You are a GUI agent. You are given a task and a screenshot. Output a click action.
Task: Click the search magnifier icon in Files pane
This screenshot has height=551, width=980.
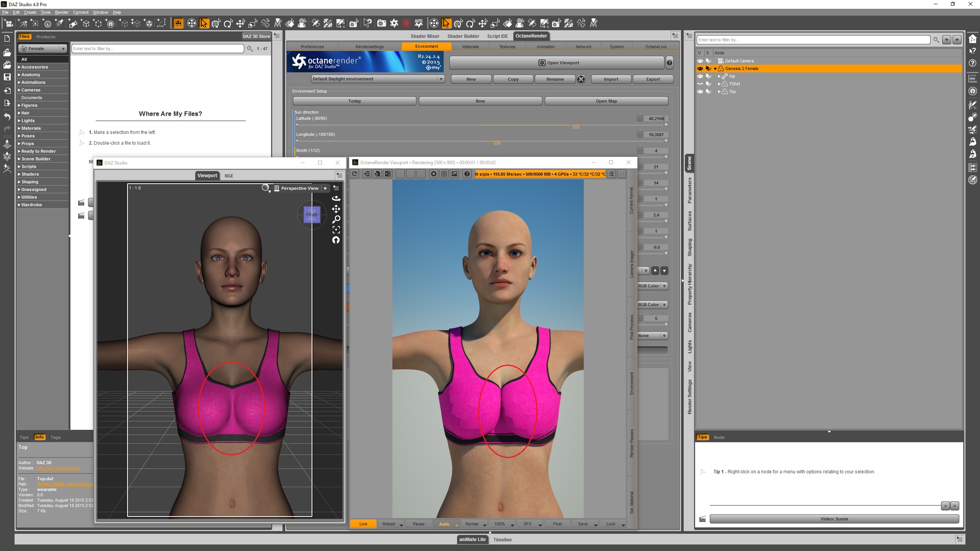click(250, 49)
